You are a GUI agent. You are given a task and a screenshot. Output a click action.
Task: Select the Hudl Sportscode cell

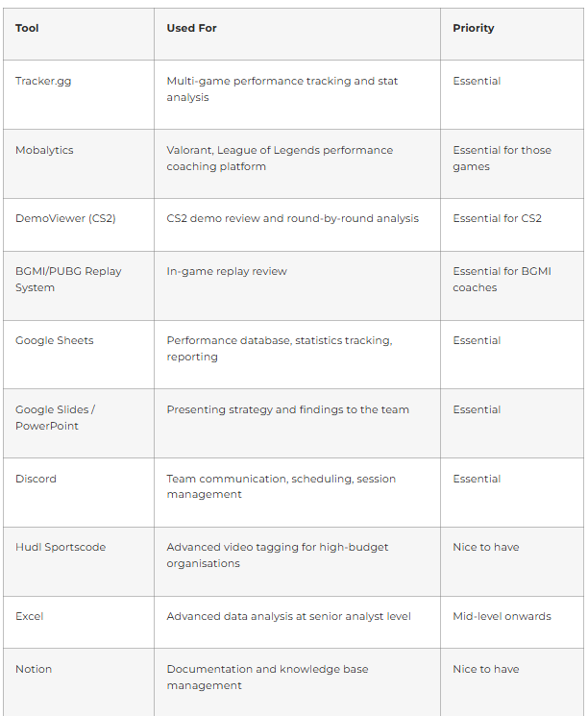79,561
